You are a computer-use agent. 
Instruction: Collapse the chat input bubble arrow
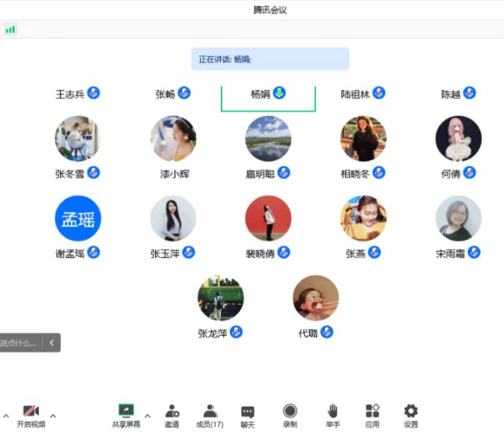pyautogui.click(x=51, y=343)
